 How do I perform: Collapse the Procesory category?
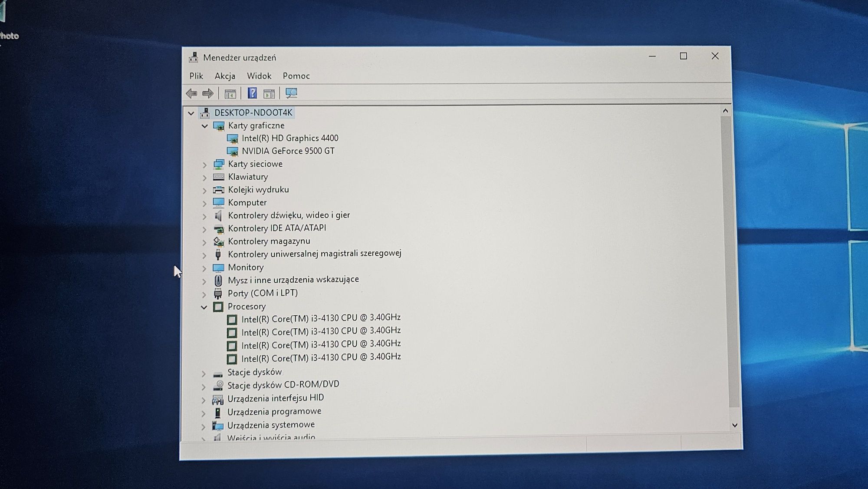tap(204, 307)
